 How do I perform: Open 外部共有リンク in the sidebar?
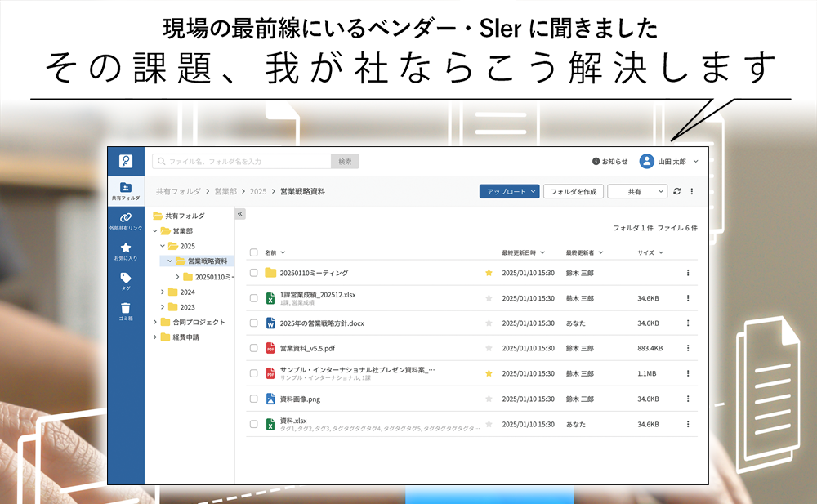126,221
